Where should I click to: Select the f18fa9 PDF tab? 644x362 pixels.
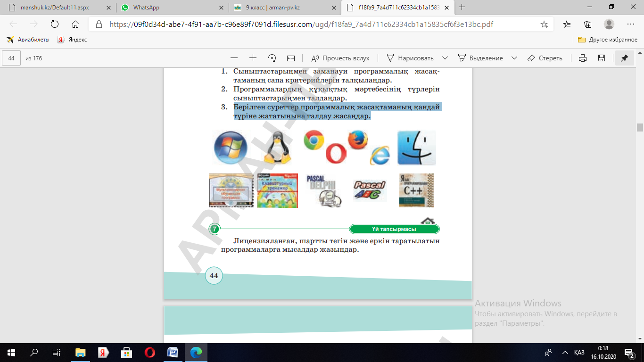tap(397, 8)
